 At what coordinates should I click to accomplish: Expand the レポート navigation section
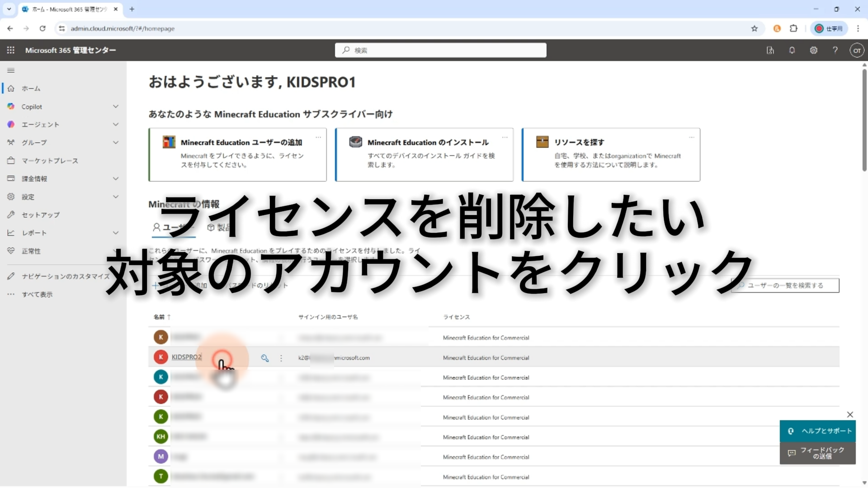click(116, 233)
